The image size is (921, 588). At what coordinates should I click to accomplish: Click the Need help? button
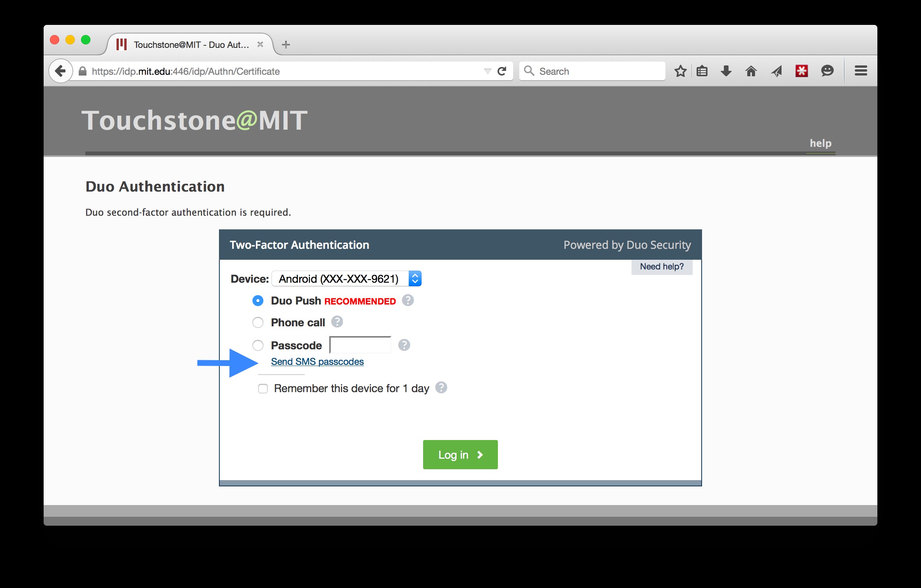662,267
